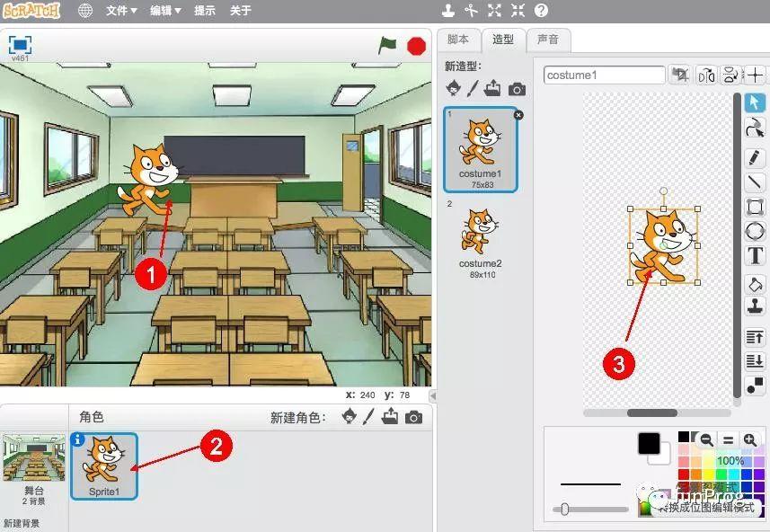
Task: Click the black foreground color swatch
Action: [649, 444]
